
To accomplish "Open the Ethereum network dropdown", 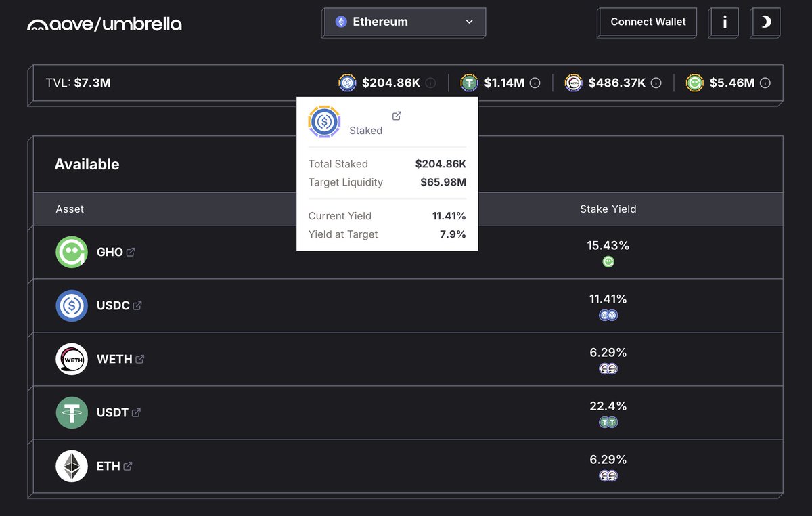I will [x=404, y=22].
